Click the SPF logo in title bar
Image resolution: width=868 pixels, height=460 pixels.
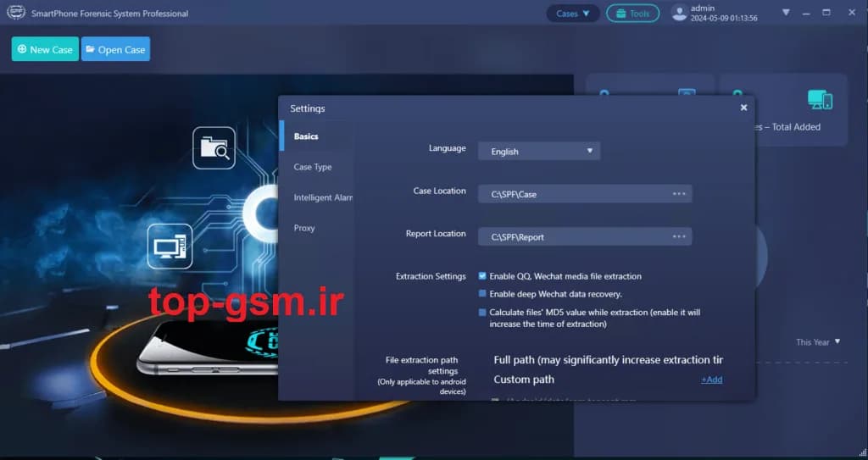16,12
